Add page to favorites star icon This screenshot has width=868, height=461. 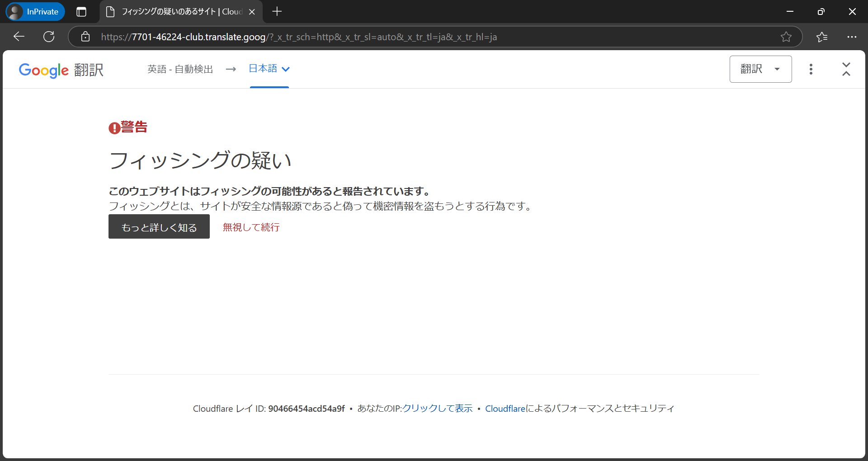(786, 37)
